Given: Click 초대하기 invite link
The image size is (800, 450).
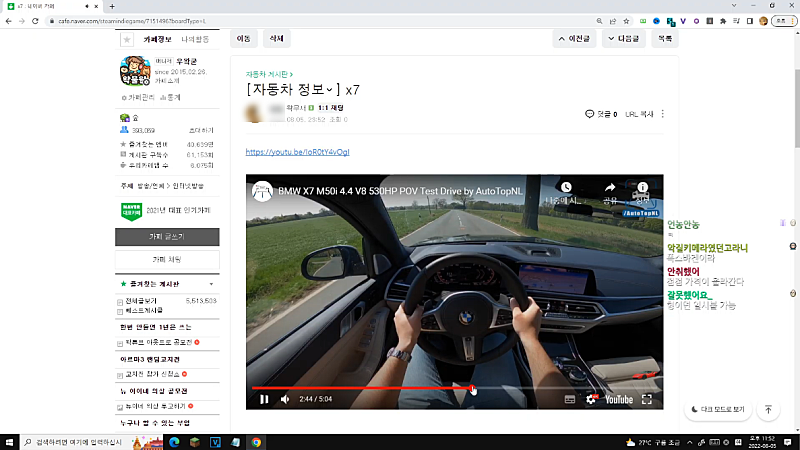Looking at the screenshot, I should (201, 131).
